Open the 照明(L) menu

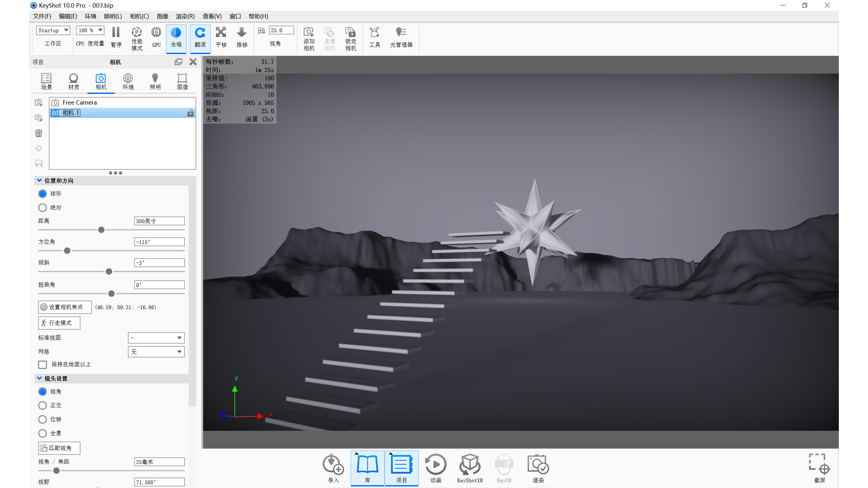pos(113,16)
